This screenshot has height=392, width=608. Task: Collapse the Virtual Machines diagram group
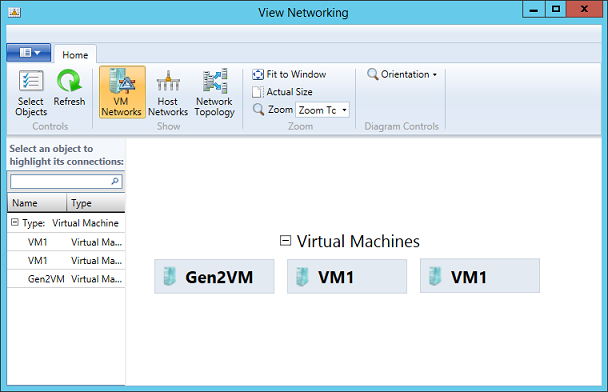285,241
